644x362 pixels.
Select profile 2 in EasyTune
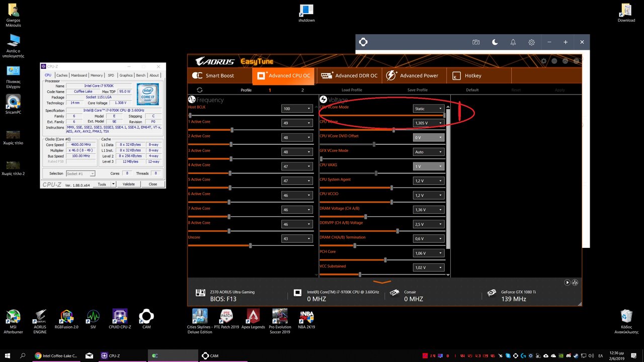coord(302,90)
